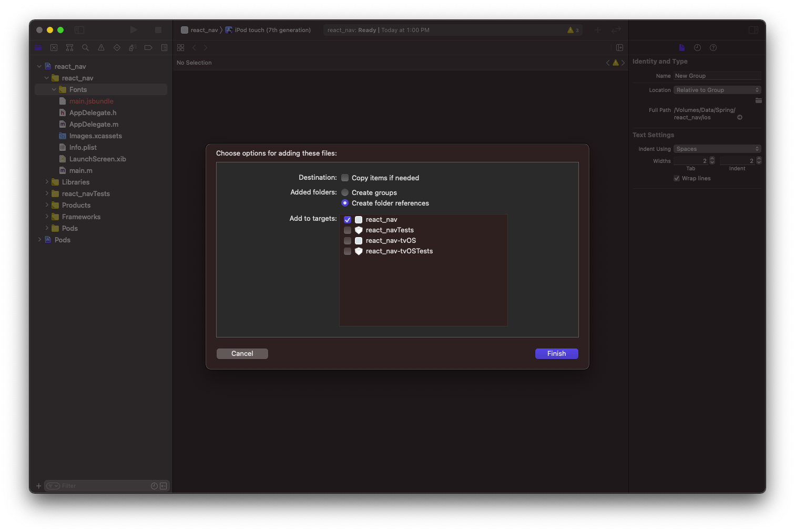Collapse the react_nav folder group
795x532 pixels.
pyautogui.click(x=46, y=78)
